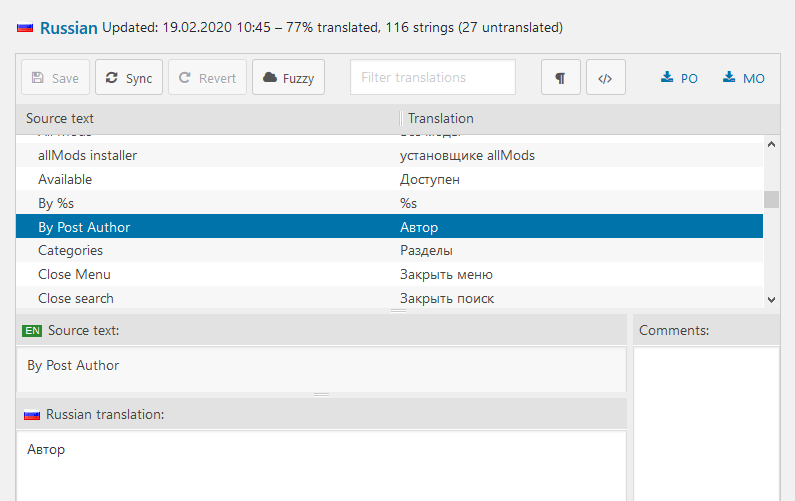The height and width of the screenshot is (501, 795).
Task: Open the Russian language link
Action: click(68, 28)
